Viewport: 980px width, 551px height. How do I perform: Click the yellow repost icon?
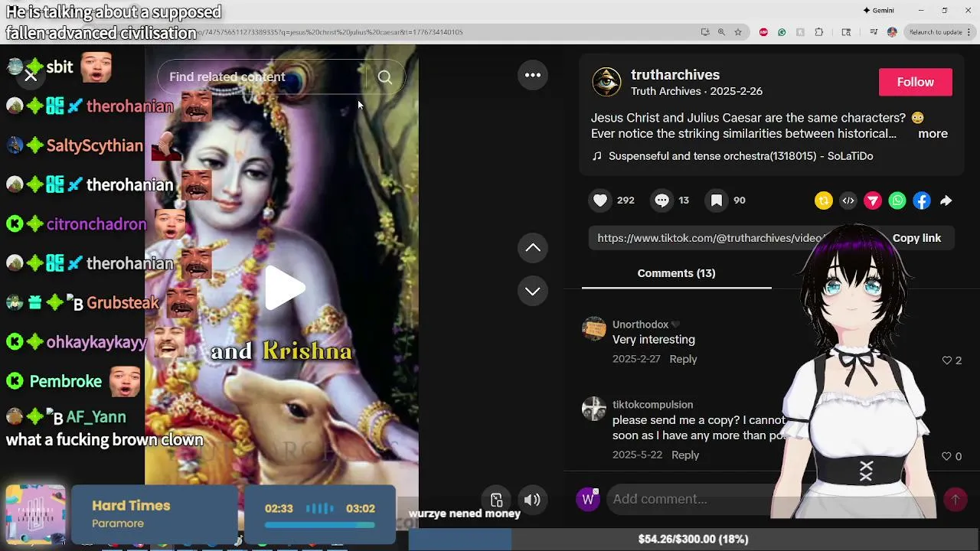(824, 201)
